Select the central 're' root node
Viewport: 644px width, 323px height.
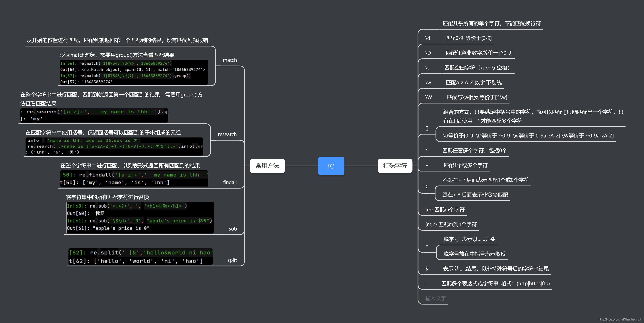[331, 166]
